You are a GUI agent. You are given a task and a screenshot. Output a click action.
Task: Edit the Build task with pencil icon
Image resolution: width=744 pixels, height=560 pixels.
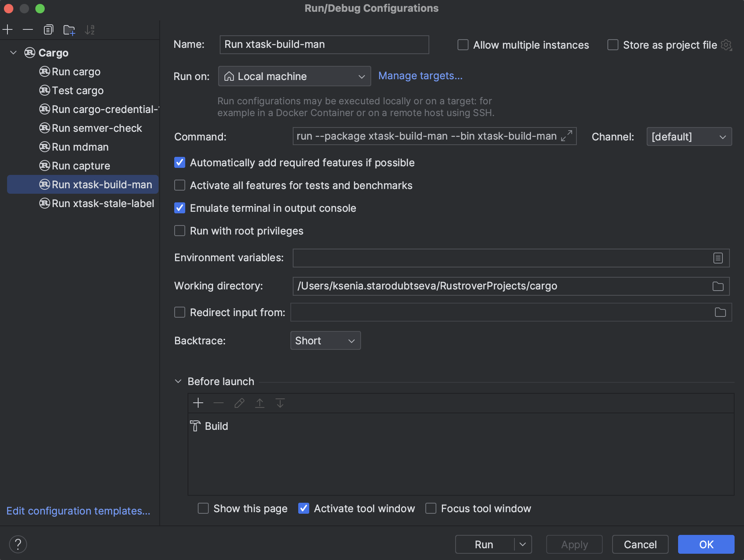click(239, 403)
